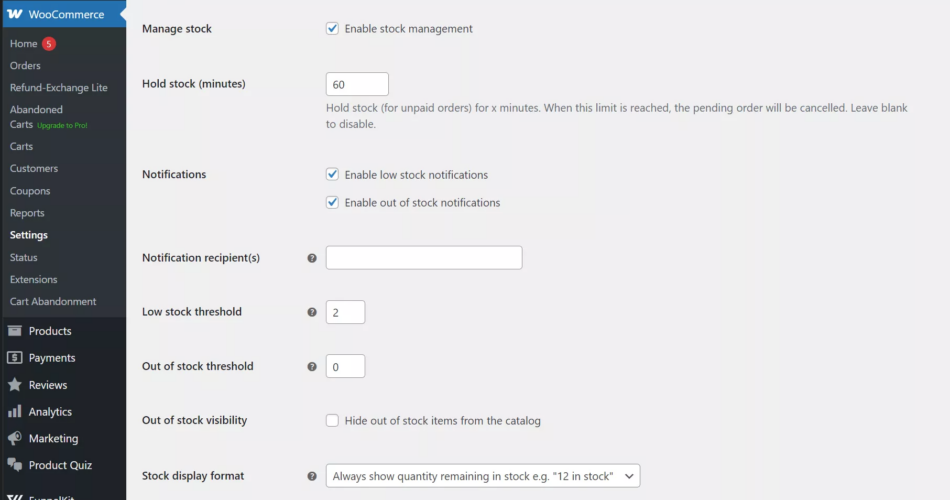Viewport: 950px width, 500px height.
Task: Check Hide out of stock items checkbox
Action: pyautogui.click(x=333, y=421)
